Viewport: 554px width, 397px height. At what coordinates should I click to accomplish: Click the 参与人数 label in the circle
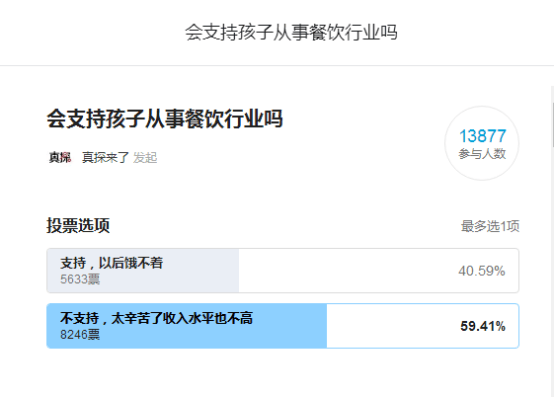[482, 154]
